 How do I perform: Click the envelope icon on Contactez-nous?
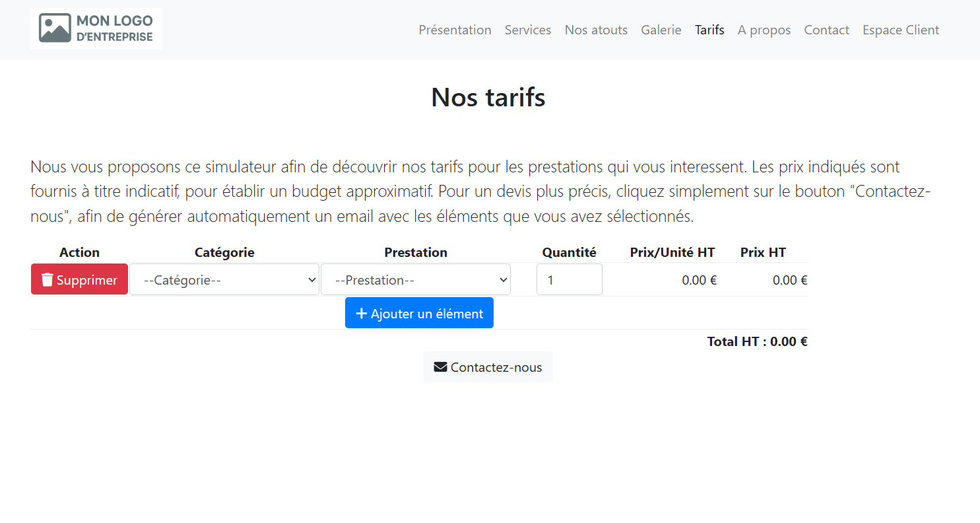(440, 367)
